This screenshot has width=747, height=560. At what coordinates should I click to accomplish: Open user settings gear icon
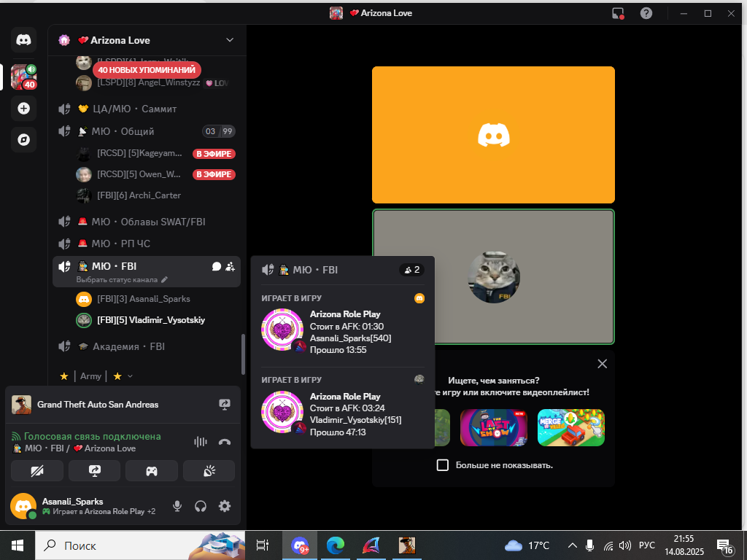(225, 506)
